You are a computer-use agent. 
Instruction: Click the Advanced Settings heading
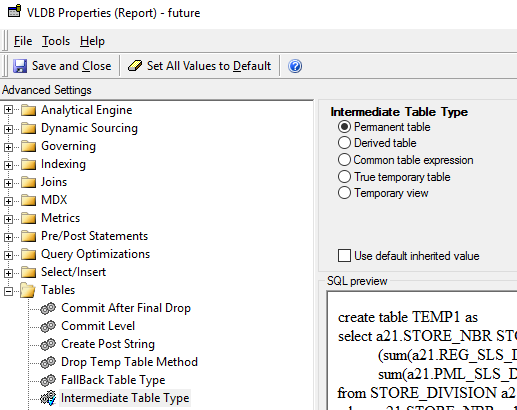[47, 90]
